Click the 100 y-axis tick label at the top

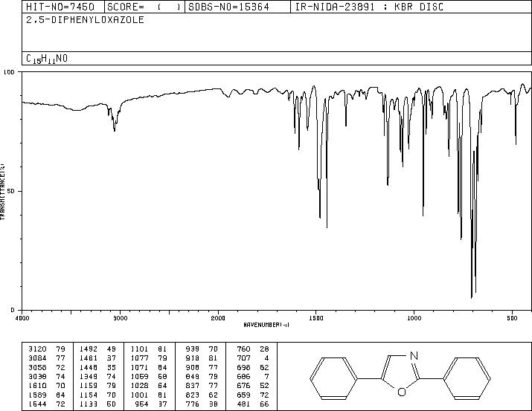tap(9, 72)
